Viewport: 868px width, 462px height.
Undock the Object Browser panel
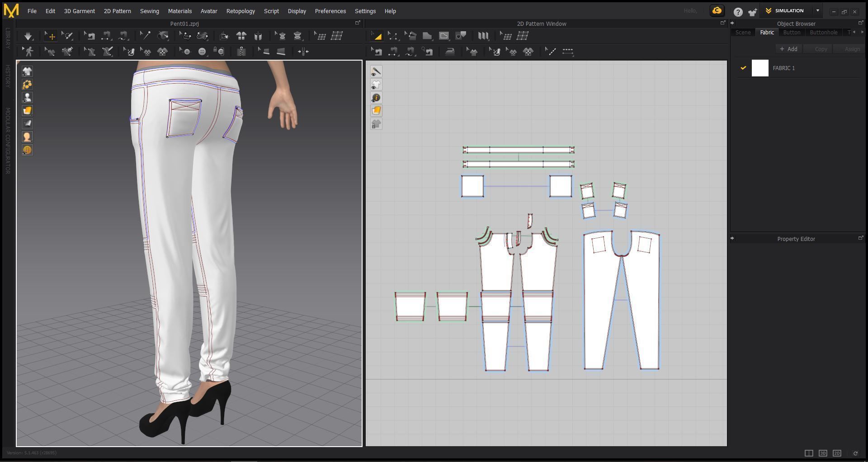[860, 23]
